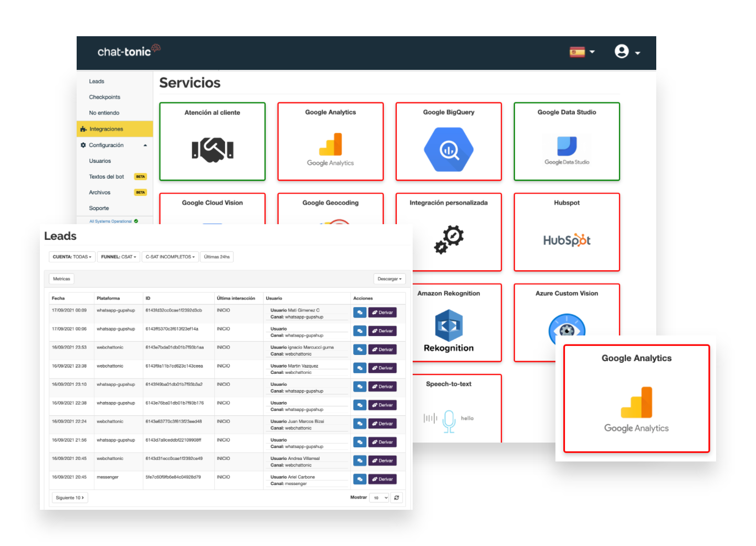Click Derivar for 16/09/2021 21:56 lead
Viewport: 756px width, 546px height.
click(x=382, y=442)
